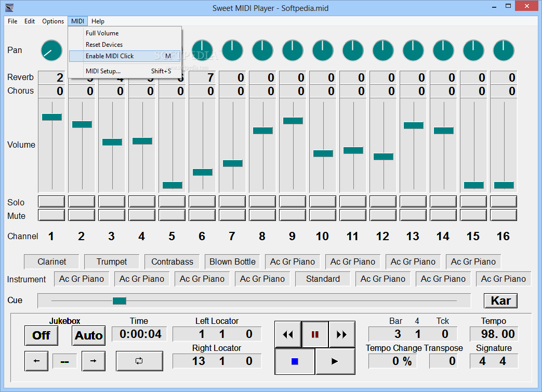
Task: Click the Tempo value 98.00 field
Action: coord(494,334)
